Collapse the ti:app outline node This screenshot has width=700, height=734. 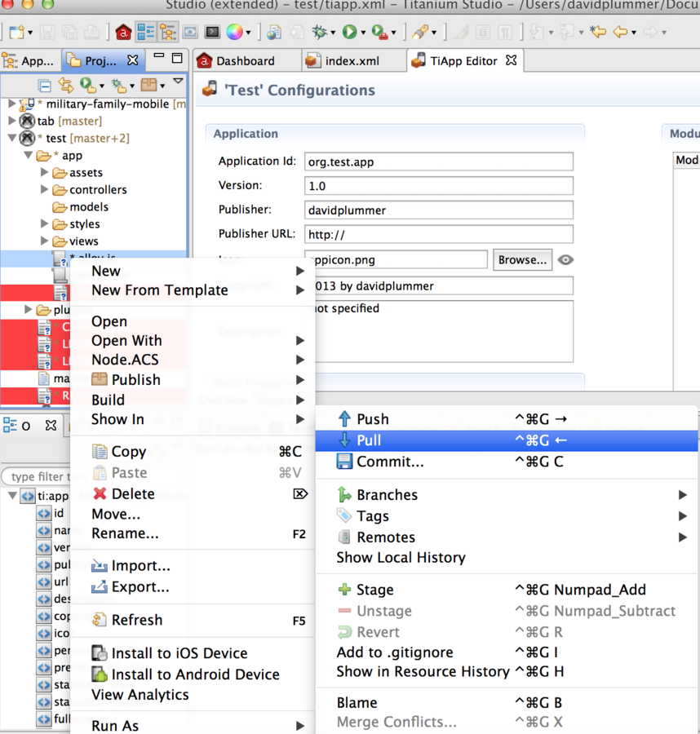12,495
